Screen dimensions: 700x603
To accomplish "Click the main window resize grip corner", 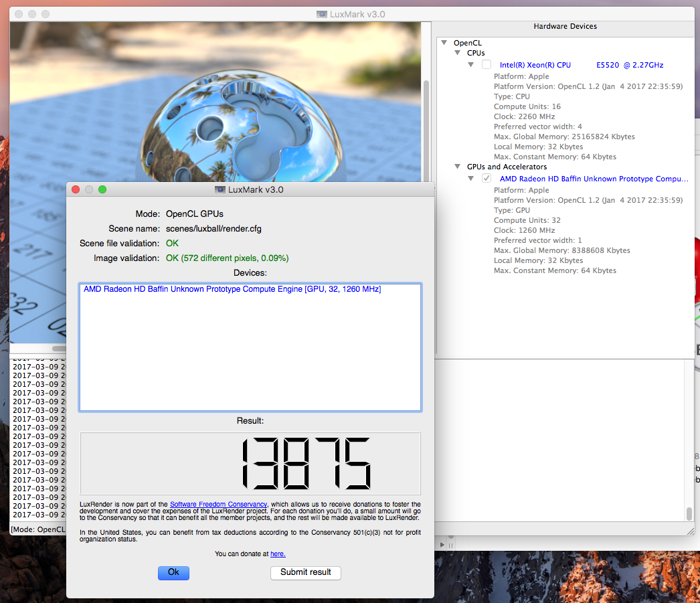I will (691, 531).
